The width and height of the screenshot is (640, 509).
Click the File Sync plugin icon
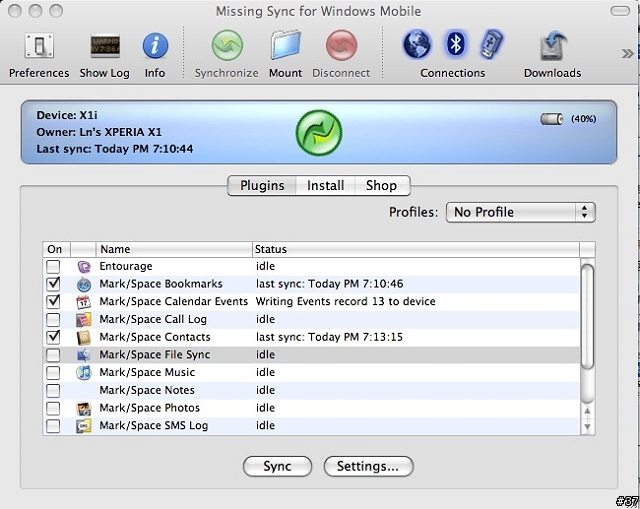[x=84, y=355]
